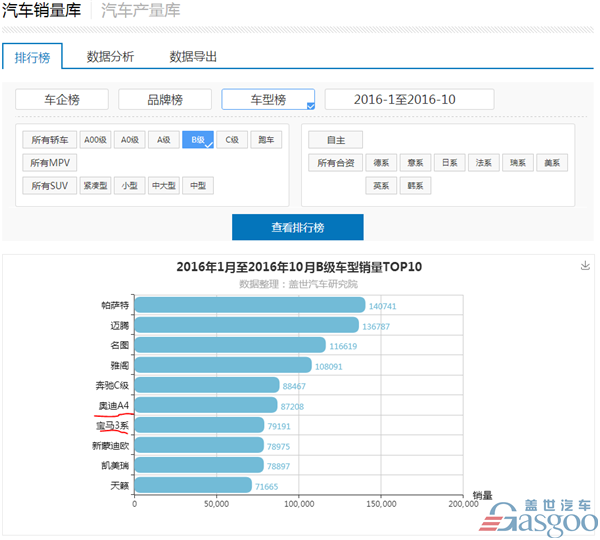Click the 雅阁 bar in the chart
Image resolution: width=600 pixels, height=540 pixels.
[x=223, y=365]
